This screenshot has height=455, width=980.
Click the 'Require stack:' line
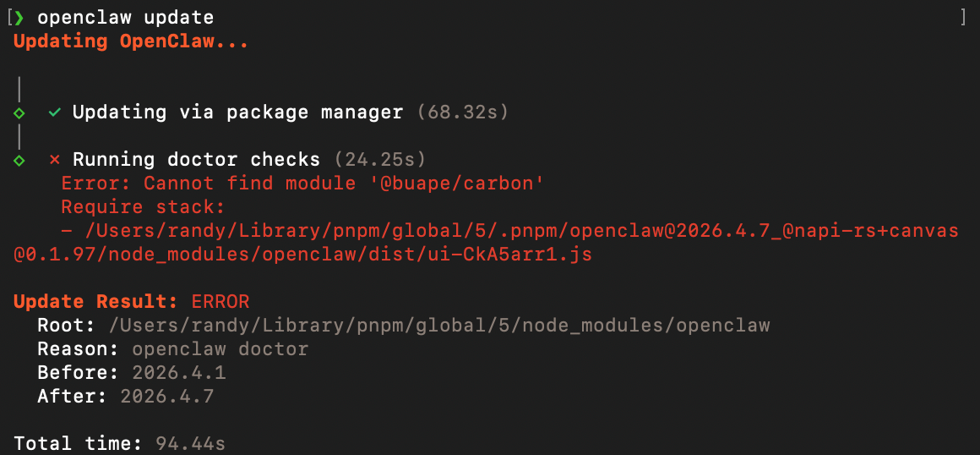[x=143, y=207]
